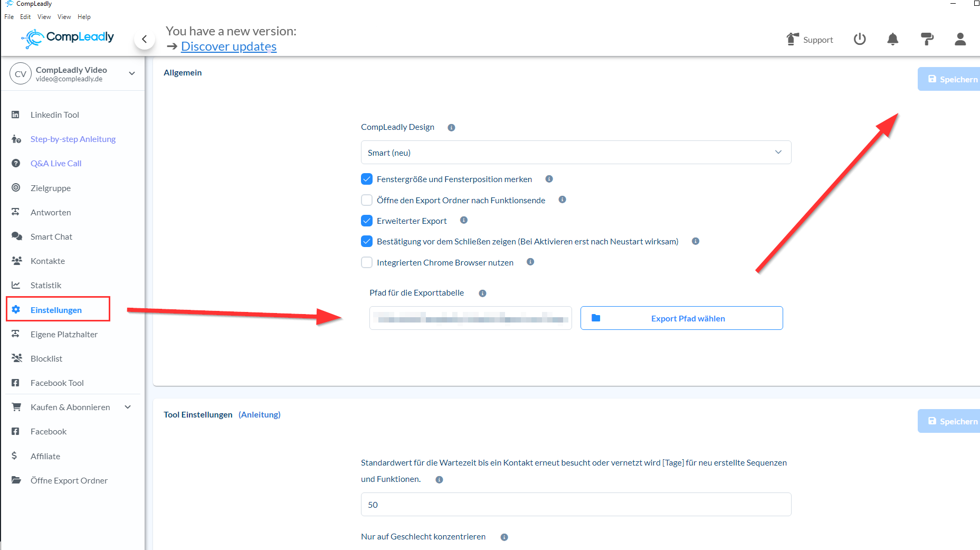
Task: Open the Help menu
Action: pyautogui.click(x=84, y=17)
